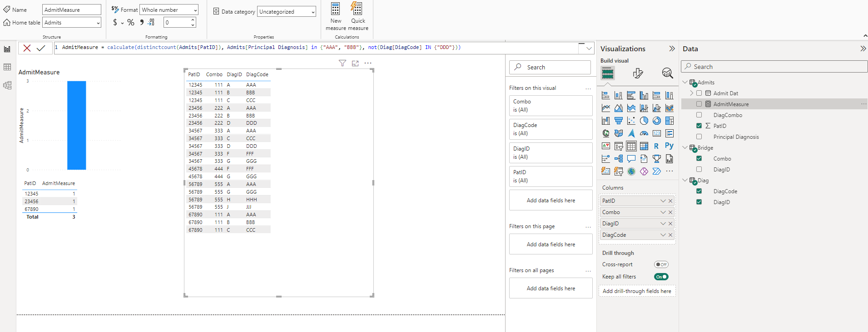Select the Python visual
This screenshot has width=868, height=332.
[x=670, y=146]
